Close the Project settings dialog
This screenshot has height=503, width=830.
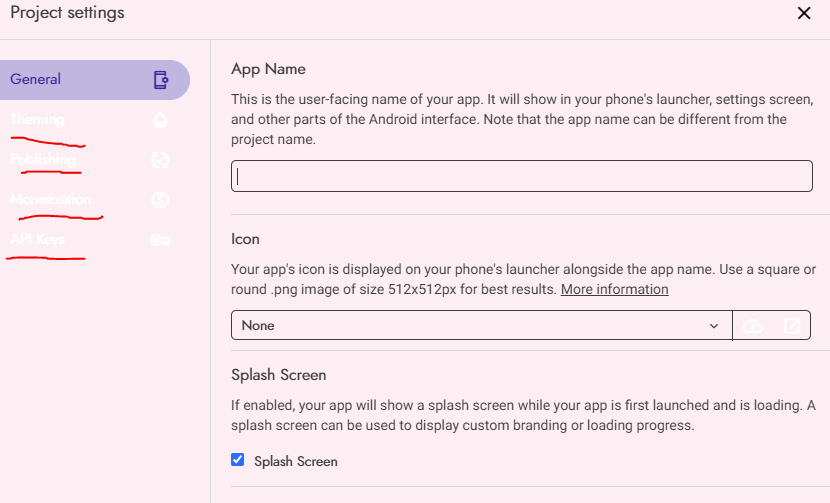[804, 13]
